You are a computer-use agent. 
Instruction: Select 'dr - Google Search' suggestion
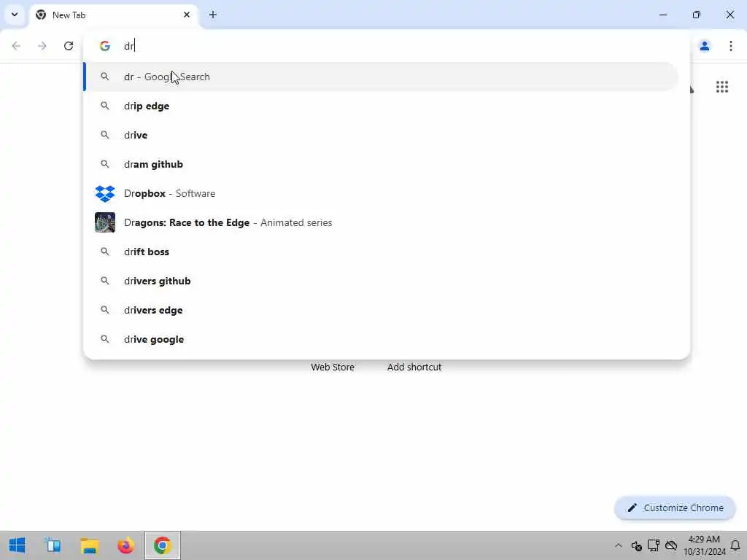[381, 77]
